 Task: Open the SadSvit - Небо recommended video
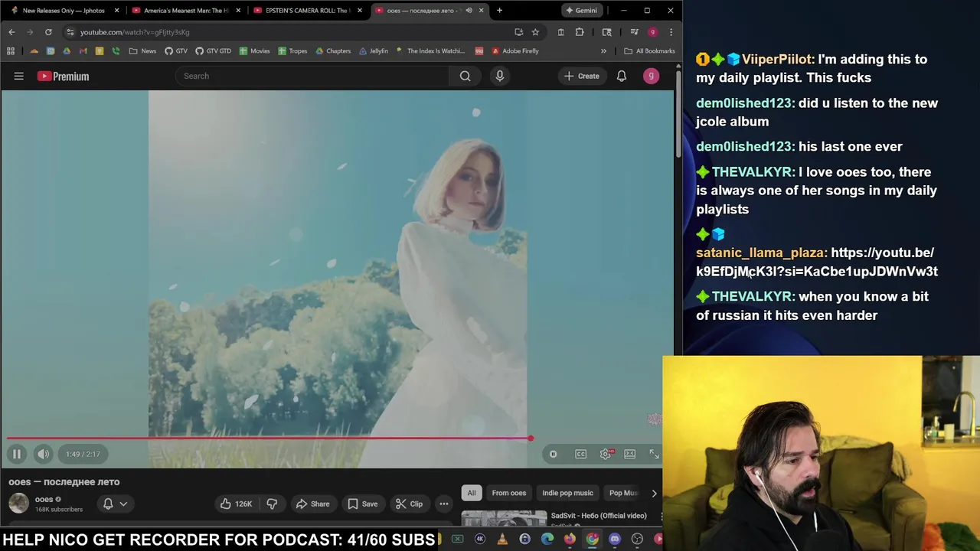[599, 516]
